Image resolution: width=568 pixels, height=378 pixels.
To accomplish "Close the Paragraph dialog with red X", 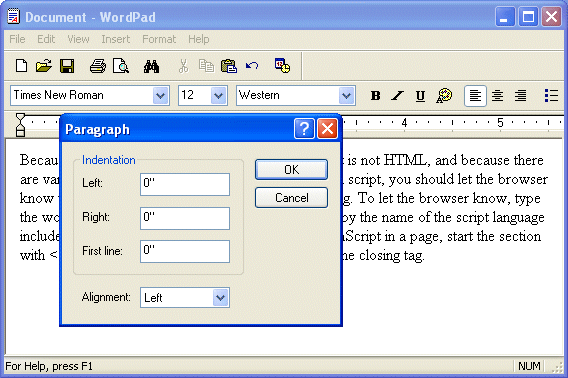I will point(327,128).
